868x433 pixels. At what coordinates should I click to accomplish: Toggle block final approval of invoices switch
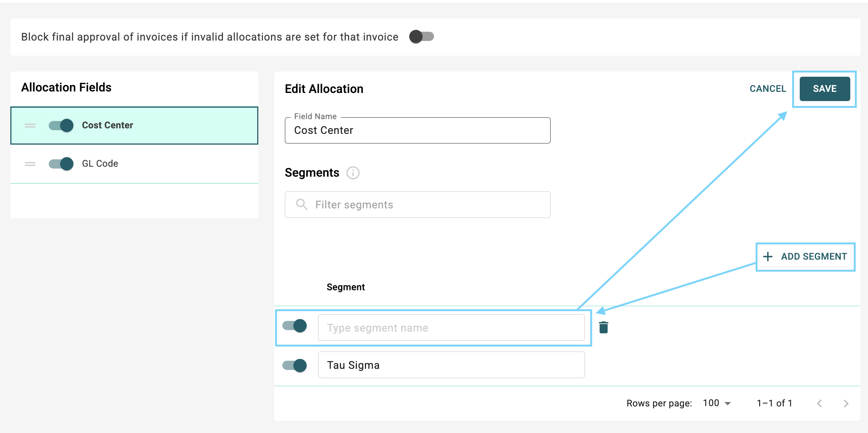[421, 37]
